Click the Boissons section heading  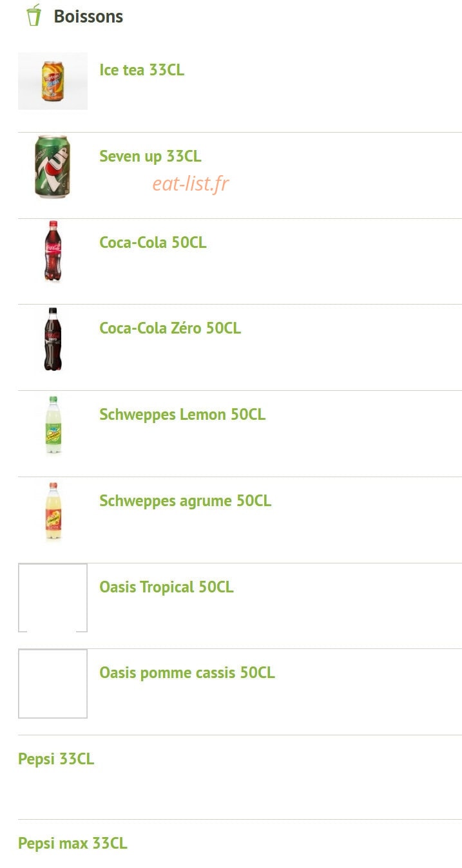[x=88, y=17]
